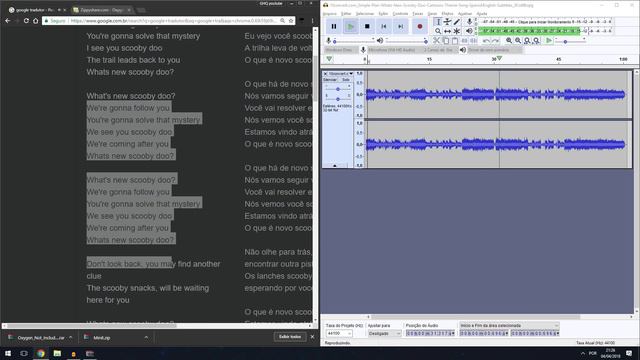640x360 pixels.
Task: Redo the last undone edit
Action: click(495, 40)
